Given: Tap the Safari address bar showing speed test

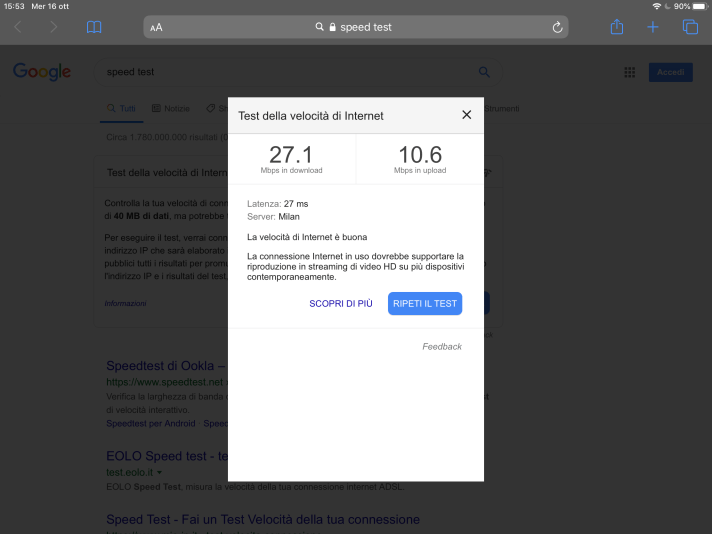Looking at the screenshot, I should tap(355, 27).
